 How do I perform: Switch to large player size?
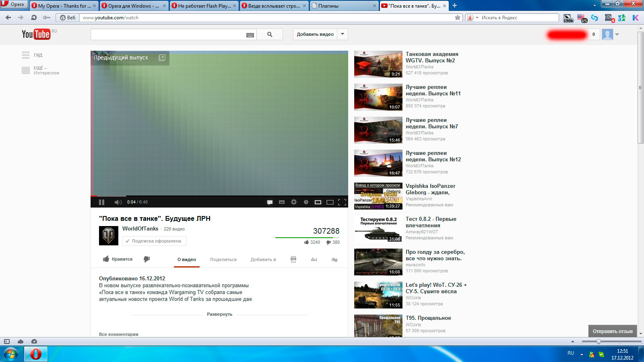330,202
